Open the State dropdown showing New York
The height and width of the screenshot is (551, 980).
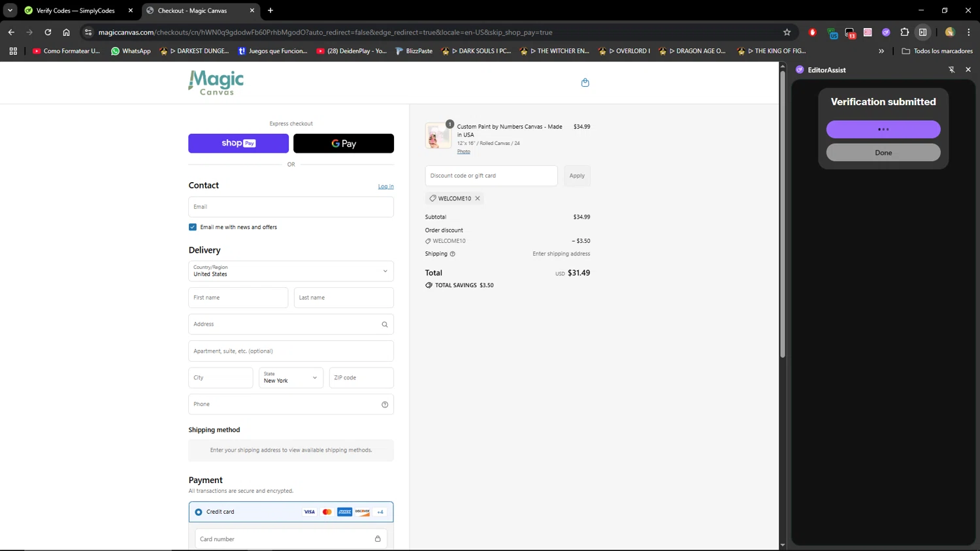tap(291, 378)
